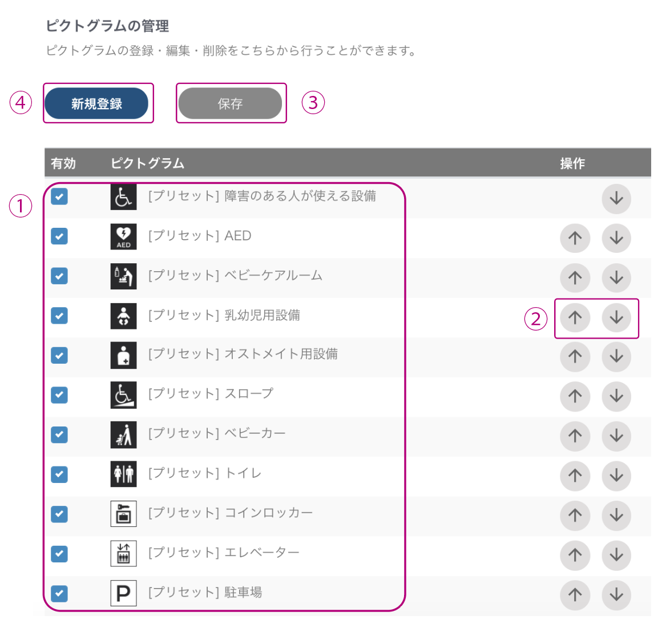This screenshot has width=670, height=644.
Task: Move the スロープ row down
Action: [x=616, y=396]
